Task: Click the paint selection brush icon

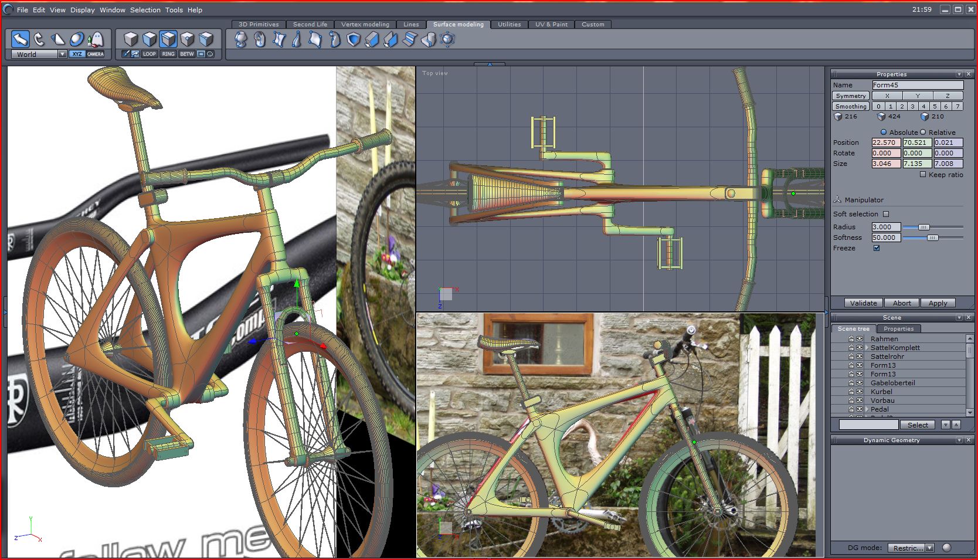Action: point(125,54)
